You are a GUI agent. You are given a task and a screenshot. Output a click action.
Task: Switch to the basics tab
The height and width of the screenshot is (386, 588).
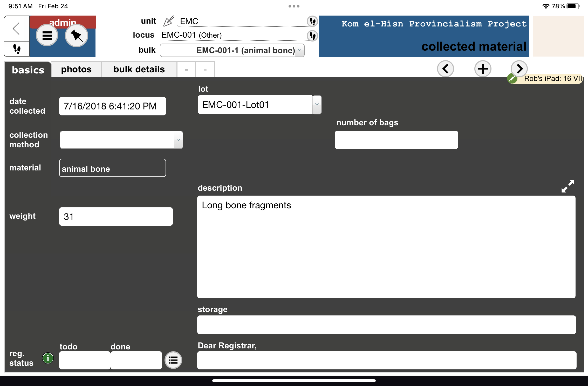pyautogui.click(x=28, y=70)
